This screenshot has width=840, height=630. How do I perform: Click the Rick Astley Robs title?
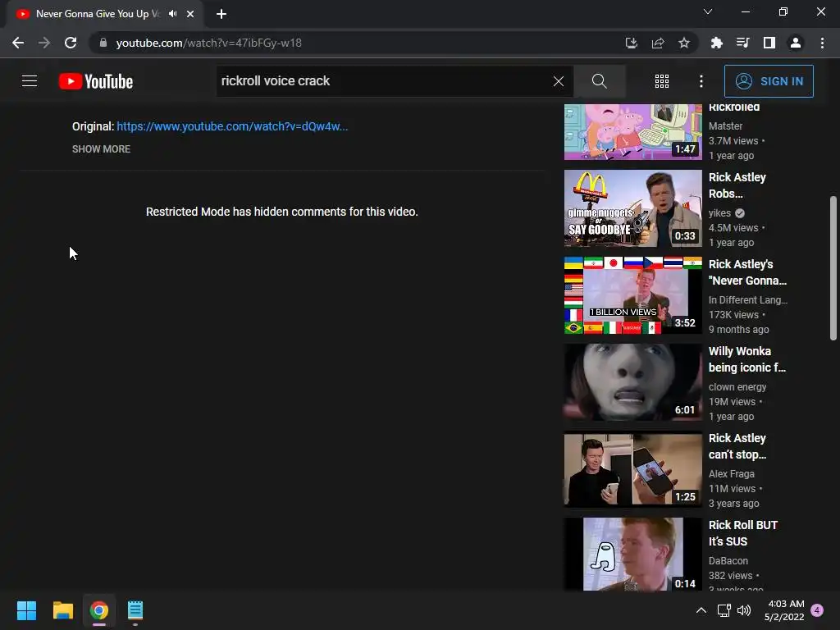(737, 185)
